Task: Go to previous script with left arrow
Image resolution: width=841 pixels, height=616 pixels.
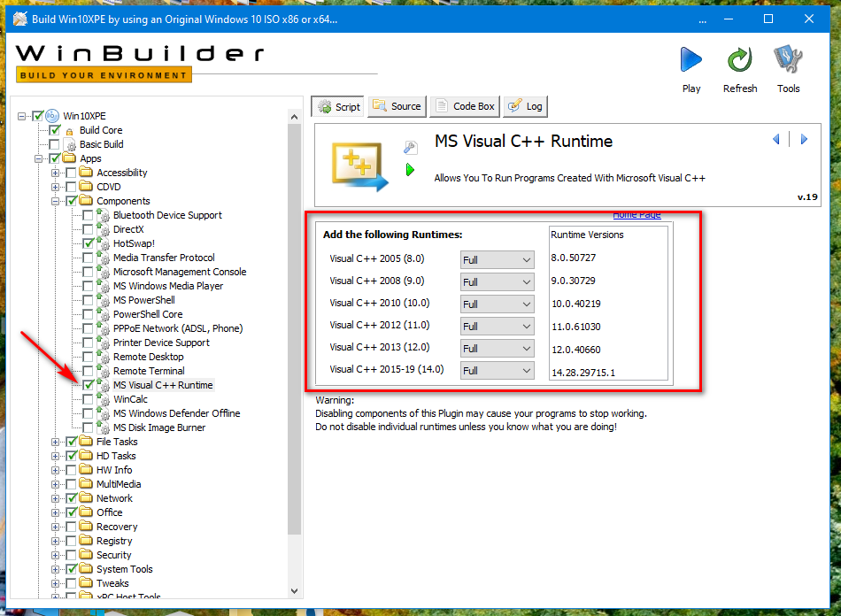Action: [x=775, y=139]
